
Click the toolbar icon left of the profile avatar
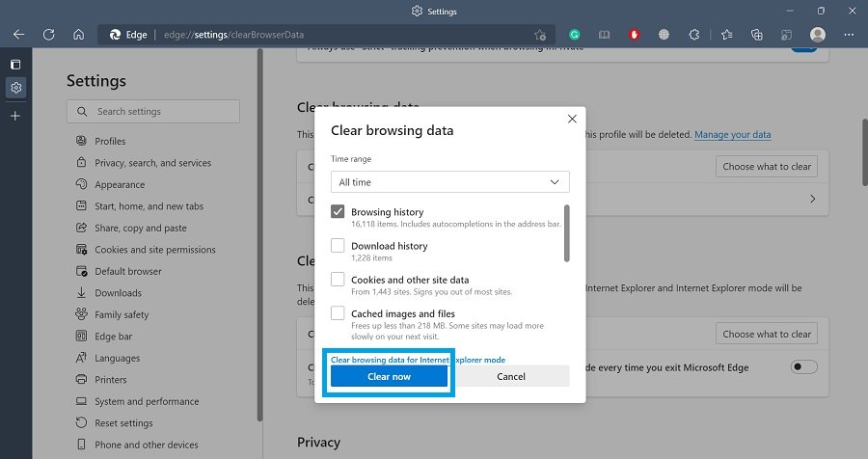click(787, 35)
